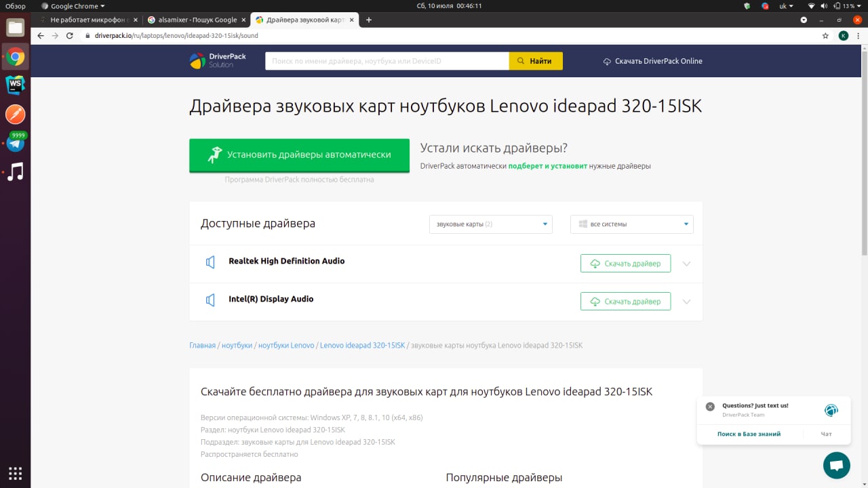Image resolution: width=868 pixels, height=488 pixels.
Task: Click the DriverPack Team globe avatar
Action: tap(831, 410)
